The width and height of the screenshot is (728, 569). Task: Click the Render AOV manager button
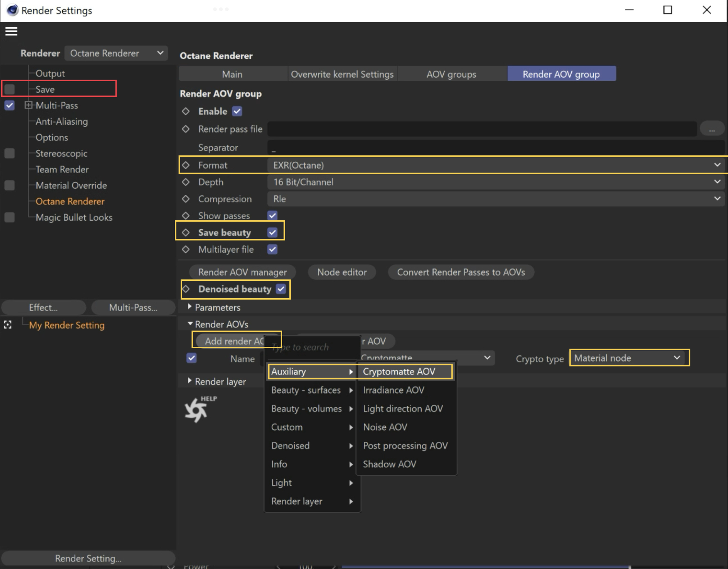pos(242,272)
